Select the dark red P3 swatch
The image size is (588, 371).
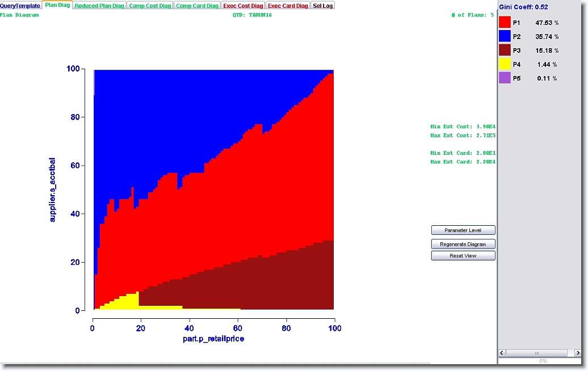tap(505, 50)
